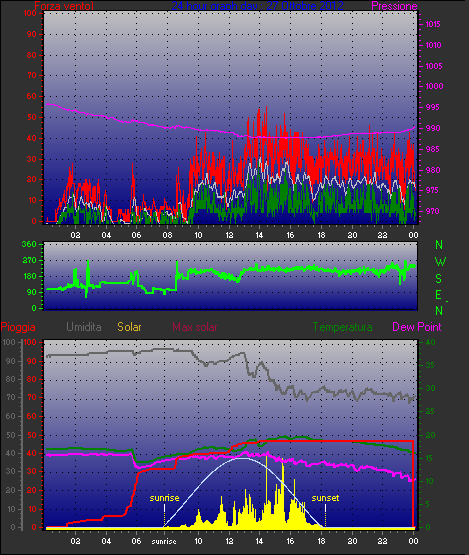Select the green "Temperatura" legend label
The image size is (469, 555).
[342, 327]
